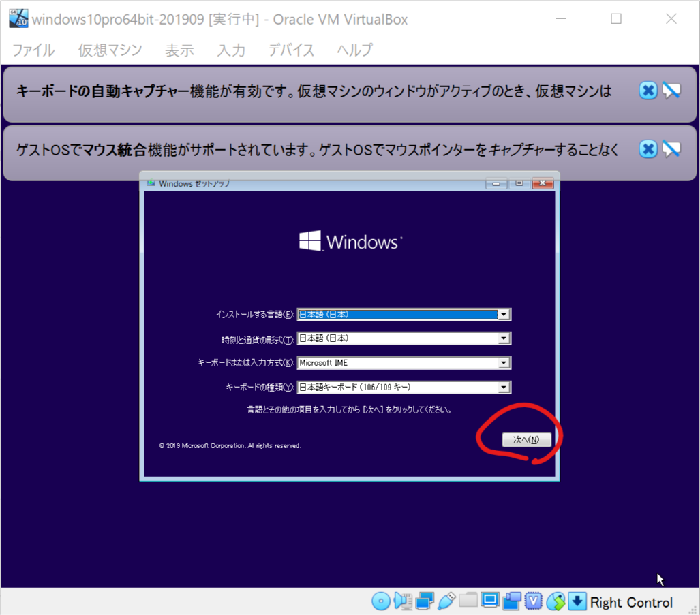The image size is (700, 615).
Task: Click the USB devices status icon
Action: click(444, 601)
